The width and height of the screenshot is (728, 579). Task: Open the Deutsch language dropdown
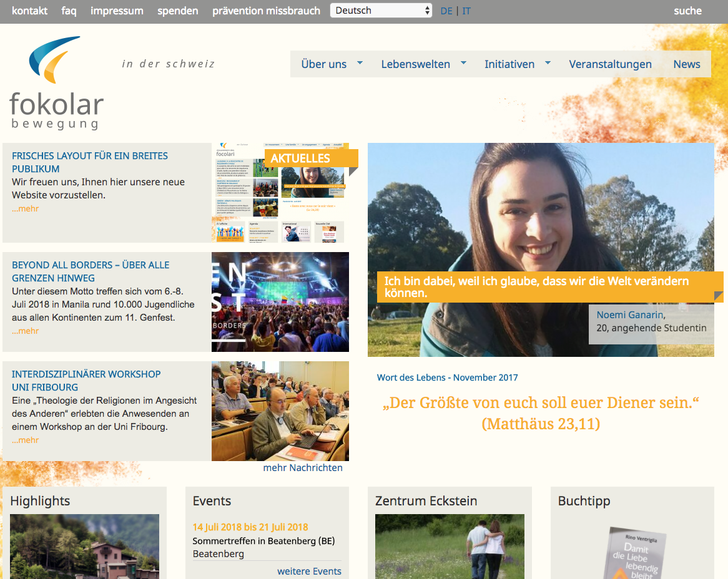point(381,10)
